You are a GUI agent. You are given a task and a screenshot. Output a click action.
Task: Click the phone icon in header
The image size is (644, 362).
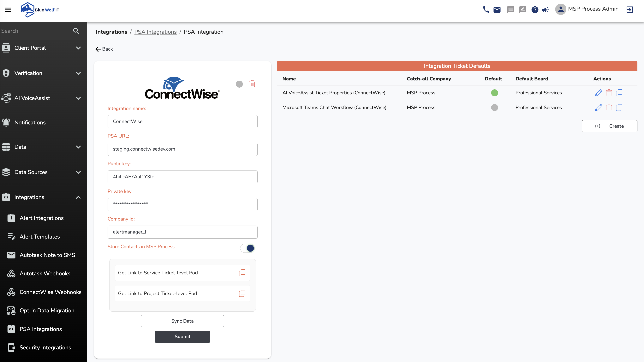486,9
